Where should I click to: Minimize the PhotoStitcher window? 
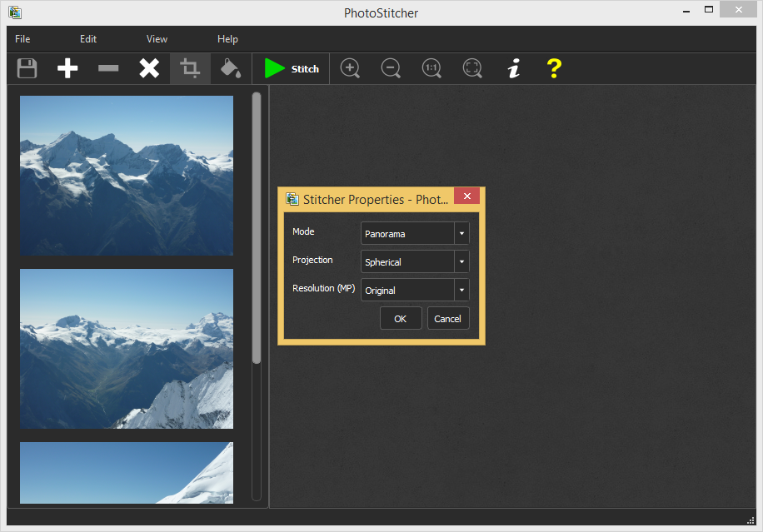pos(686,10)
